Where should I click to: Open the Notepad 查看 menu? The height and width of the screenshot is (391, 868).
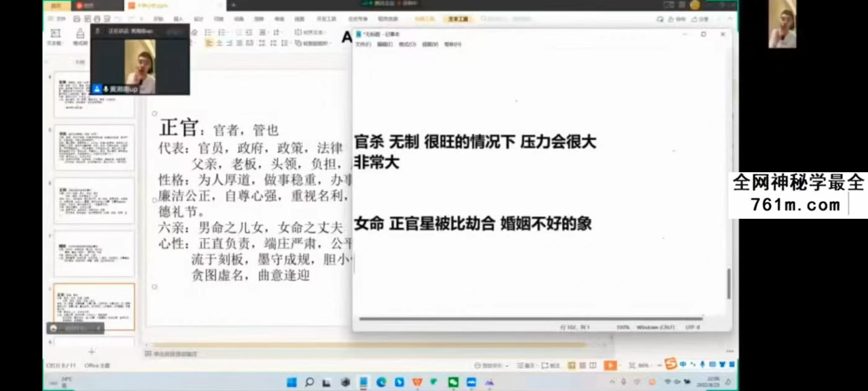point(430,44)
